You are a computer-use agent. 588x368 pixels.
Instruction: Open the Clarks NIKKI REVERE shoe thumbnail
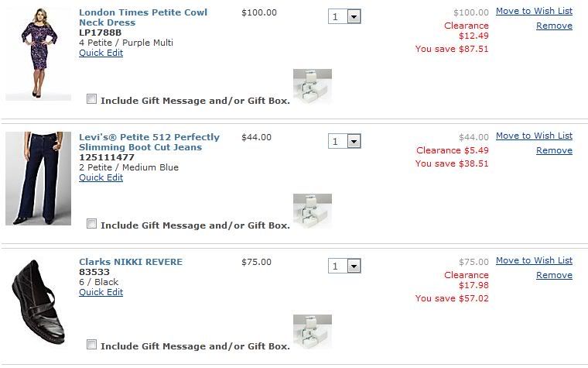(38, 302)
